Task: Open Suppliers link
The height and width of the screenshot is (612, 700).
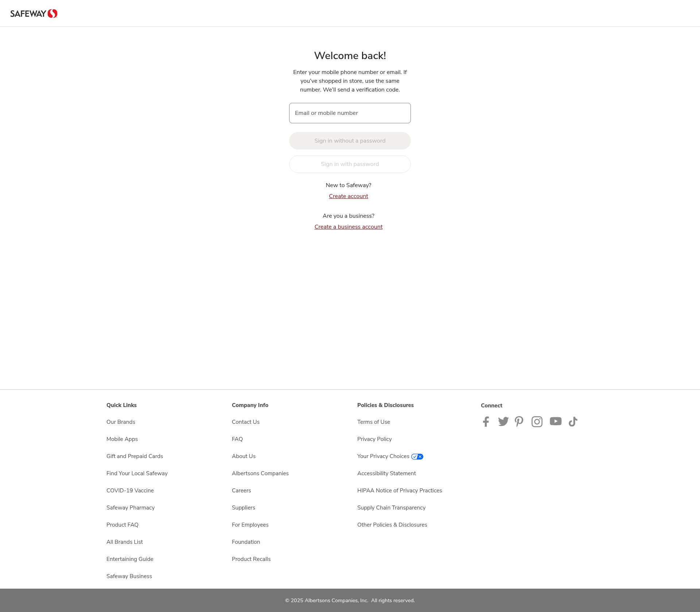Action: (244, 508)
